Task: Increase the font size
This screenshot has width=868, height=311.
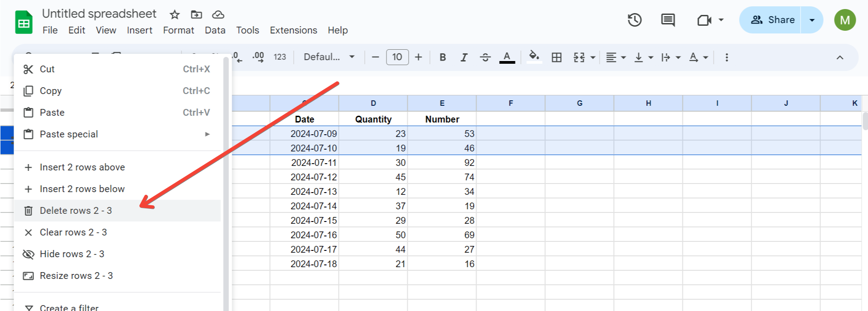Action: click(x=419, y=57)
